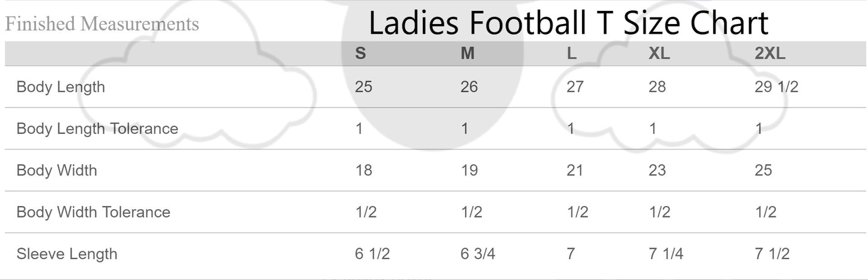Click the Body Width Tolerance row label
The image size is (868, 280).
[x=93, y=212]
